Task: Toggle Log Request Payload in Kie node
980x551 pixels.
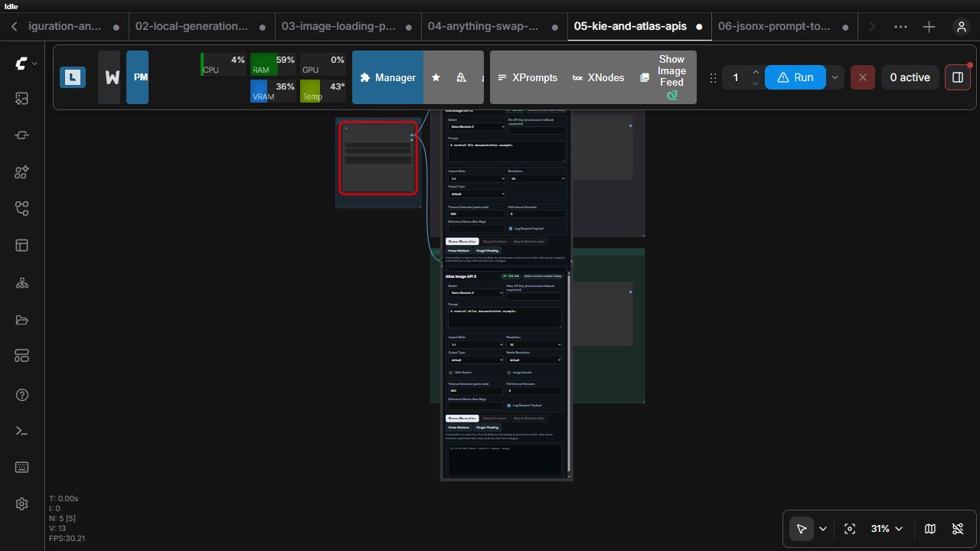Action: pos(511,228)
